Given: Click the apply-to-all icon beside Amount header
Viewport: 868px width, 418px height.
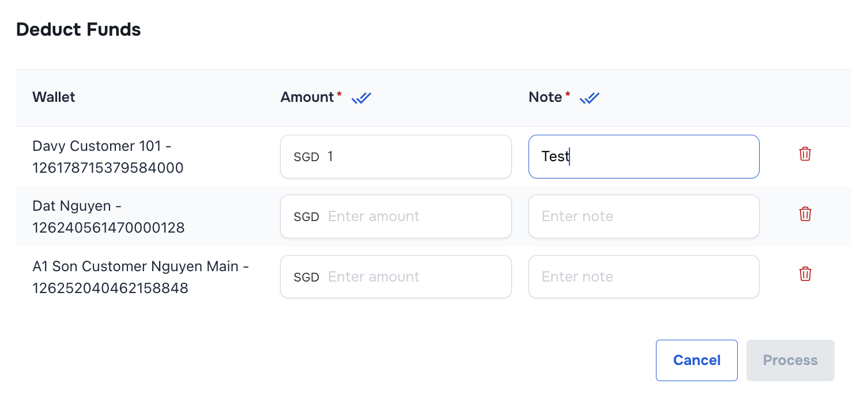Looking at the screenshot, I should click(x=361, y=97).
